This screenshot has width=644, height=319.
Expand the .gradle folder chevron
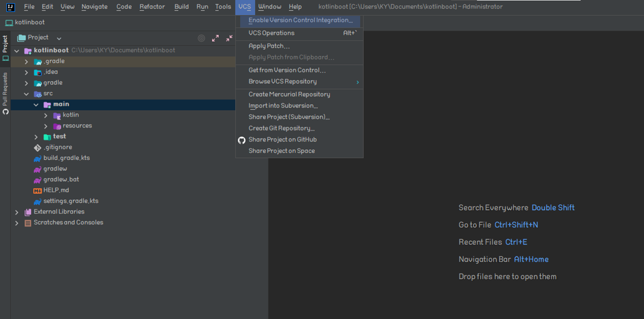pyautogui.click(x=26, y=62)
